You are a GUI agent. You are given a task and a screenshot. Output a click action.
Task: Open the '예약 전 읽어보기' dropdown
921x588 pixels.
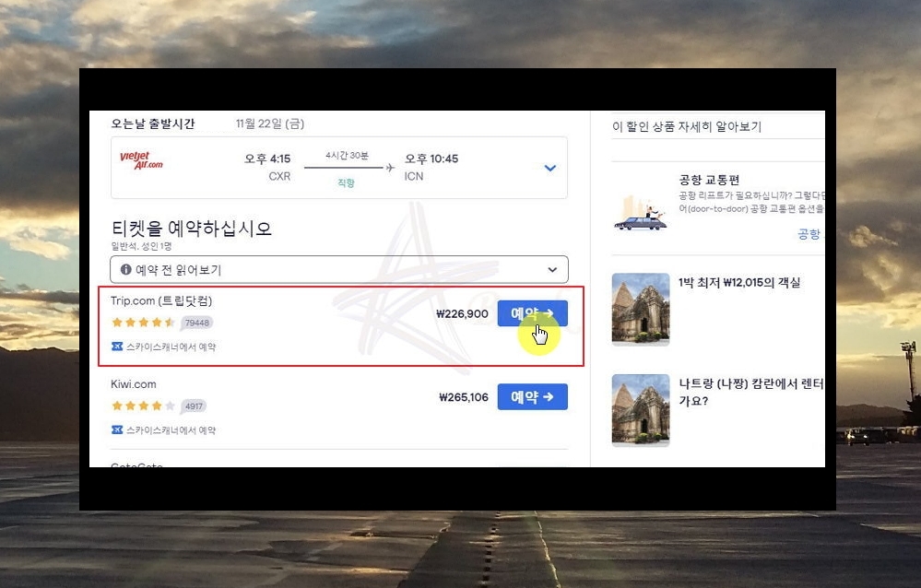(x=339, y=270)
